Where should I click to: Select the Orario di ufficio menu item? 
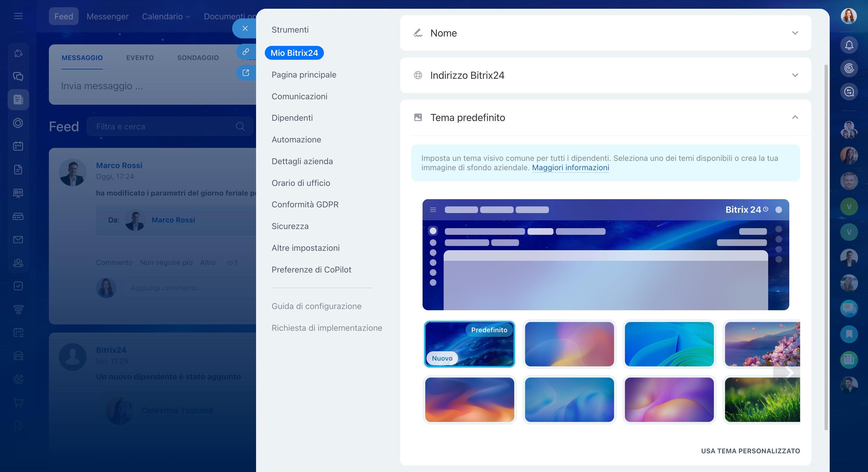coord(301,183)
